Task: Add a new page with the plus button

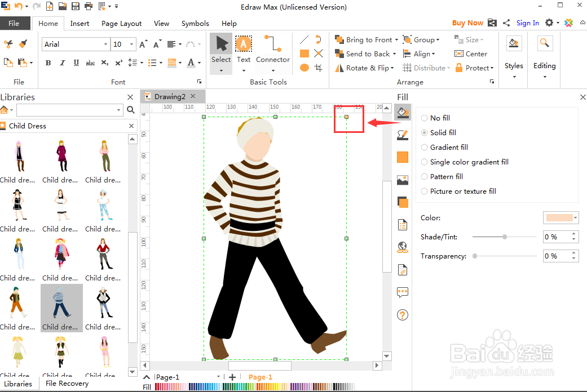Action: tap(232, 377)
